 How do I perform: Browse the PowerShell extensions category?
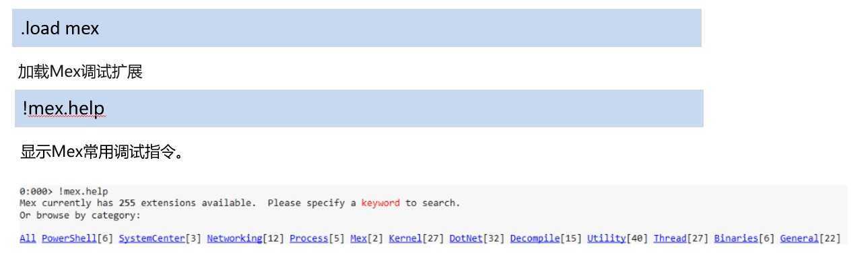69,238
